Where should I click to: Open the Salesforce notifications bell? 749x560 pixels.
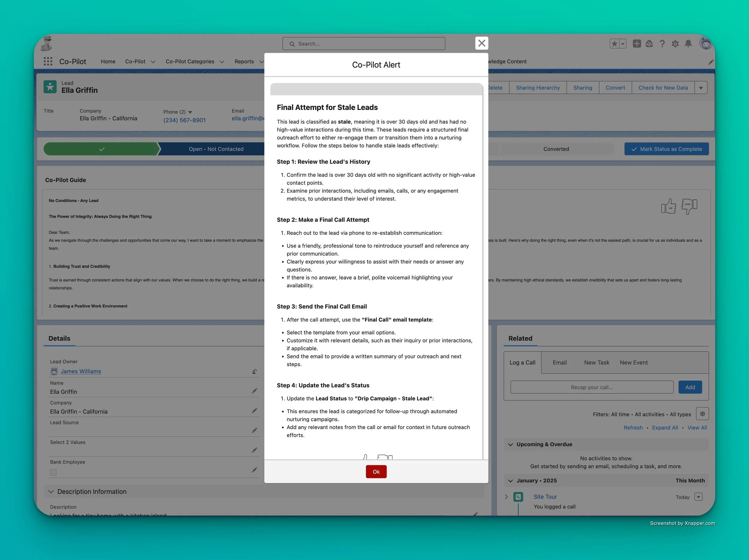click(688, 43)
